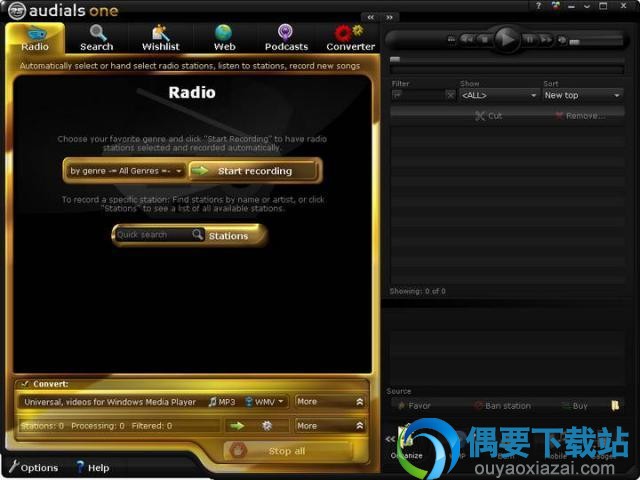Mute with the speaker icon in the player
The image size is (640, 480).
pos(562,40)
